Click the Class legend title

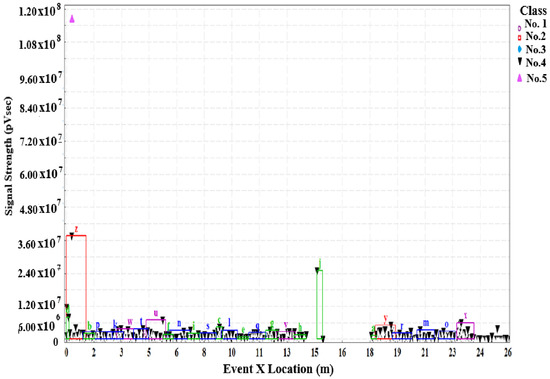533,11
